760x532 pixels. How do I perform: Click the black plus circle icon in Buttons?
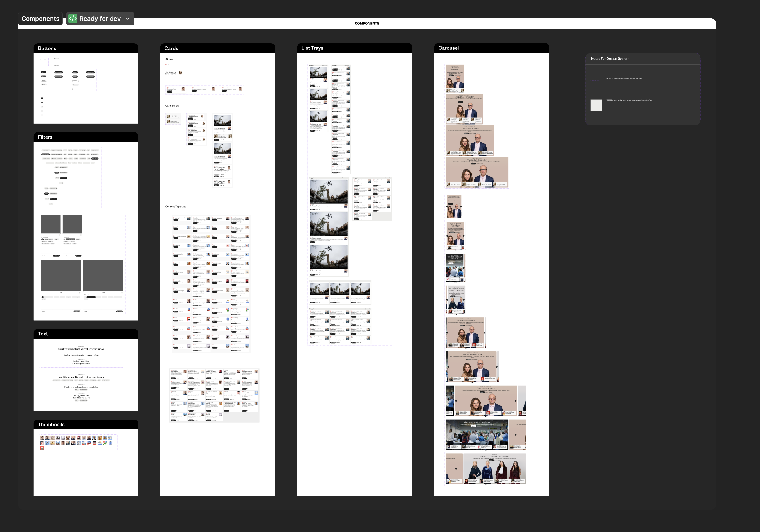(x=42, y=98)
